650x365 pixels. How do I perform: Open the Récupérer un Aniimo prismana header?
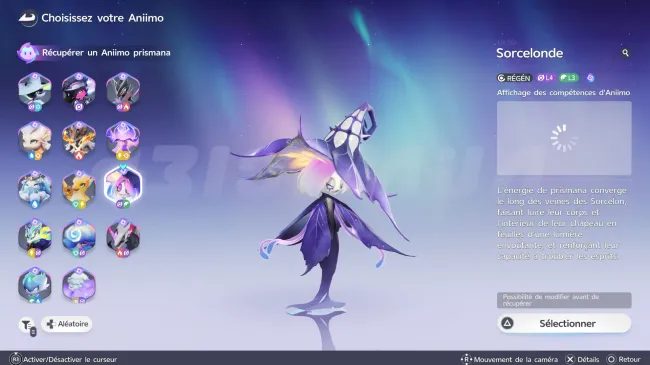[94, 53]
